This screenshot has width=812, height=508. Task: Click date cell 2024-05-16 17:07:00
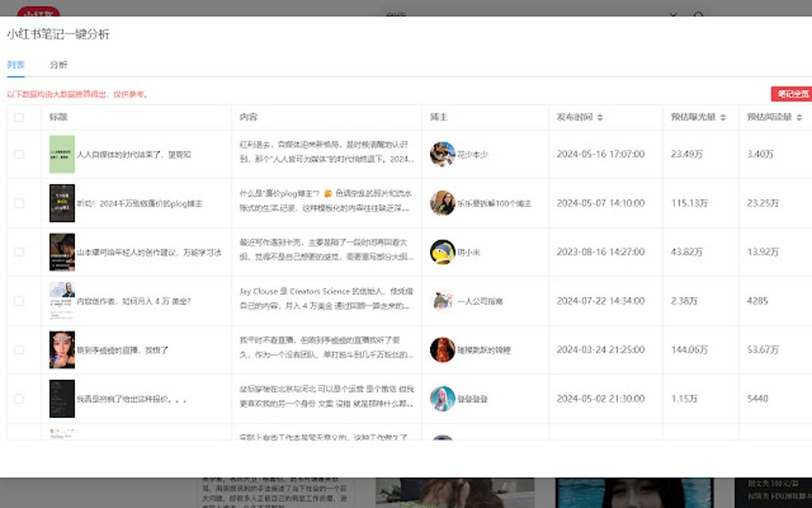[601, 154]
